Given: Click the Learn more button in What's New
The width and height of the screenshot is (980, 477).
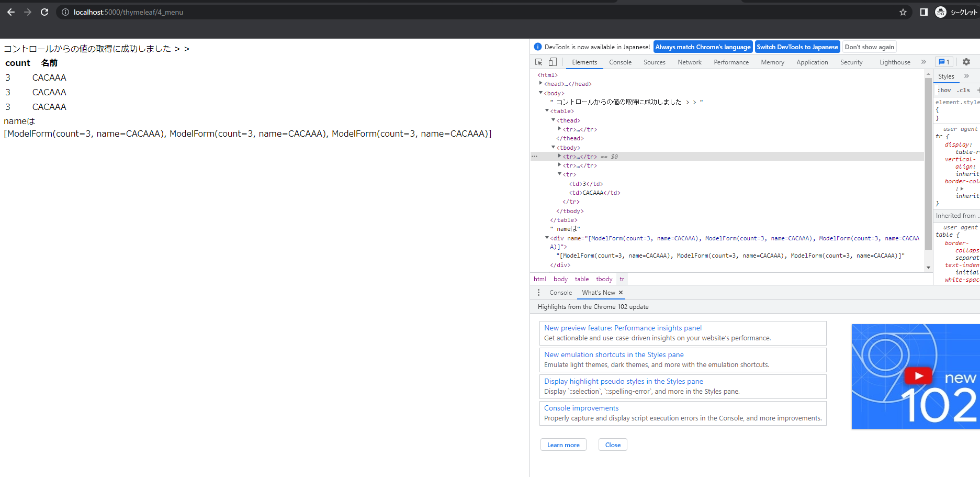Looking at the screenshot, I should tap(563, 444).
